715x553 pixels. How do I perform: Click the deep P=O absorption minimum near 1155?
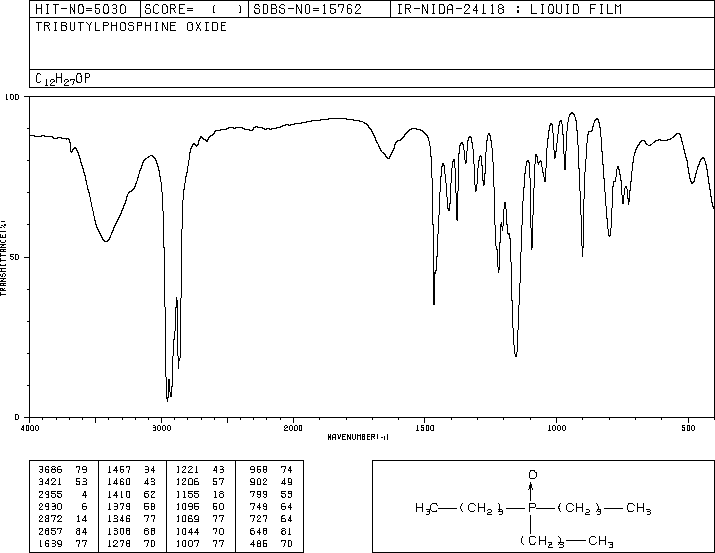click(x=516, y=355)
